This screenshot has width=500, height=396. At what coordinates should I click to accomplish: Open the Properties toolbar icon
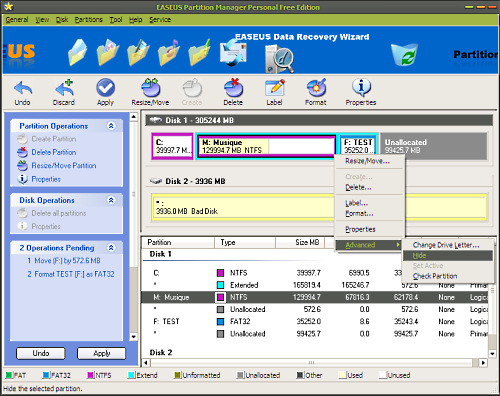click(361, 87)
